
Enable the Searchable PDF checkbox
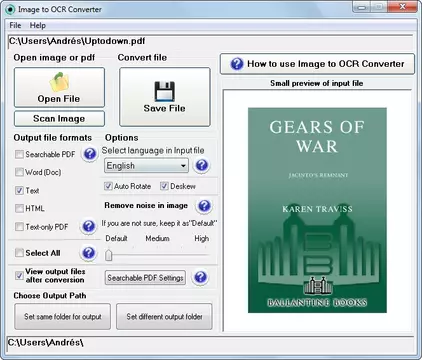point(19,154)
